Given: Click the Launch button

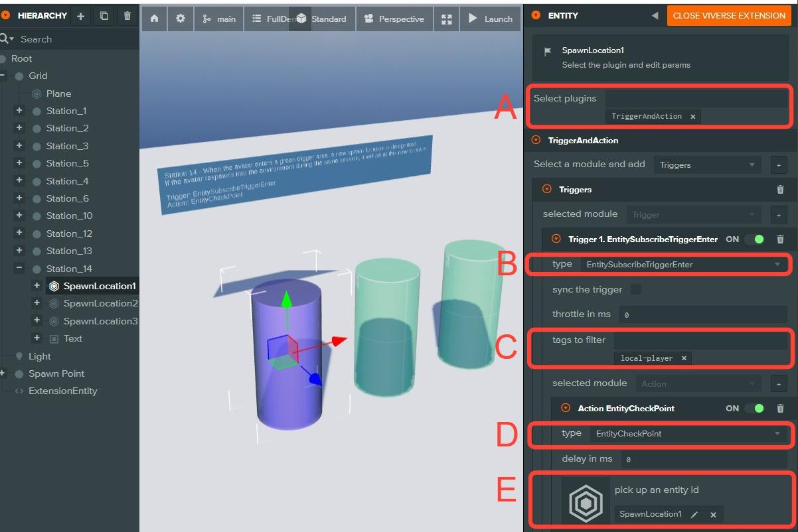Looking at the screenshot, I should click(491, 19).
